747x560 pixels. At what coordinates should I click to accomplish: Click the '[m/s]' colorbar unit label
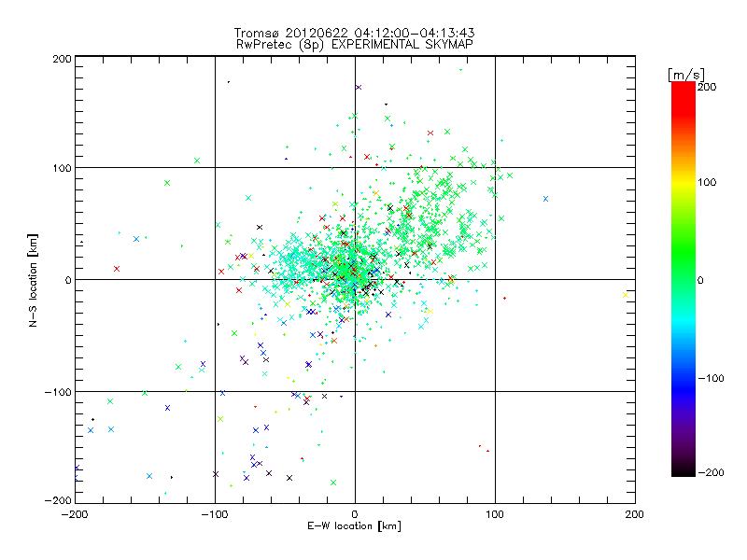pos(686,75)
